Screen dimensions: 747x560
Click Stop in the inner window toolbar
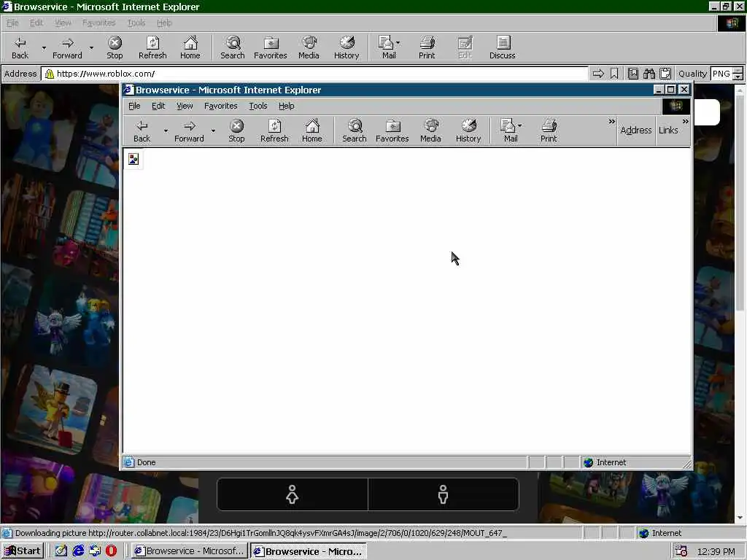(x=236, y=131)
